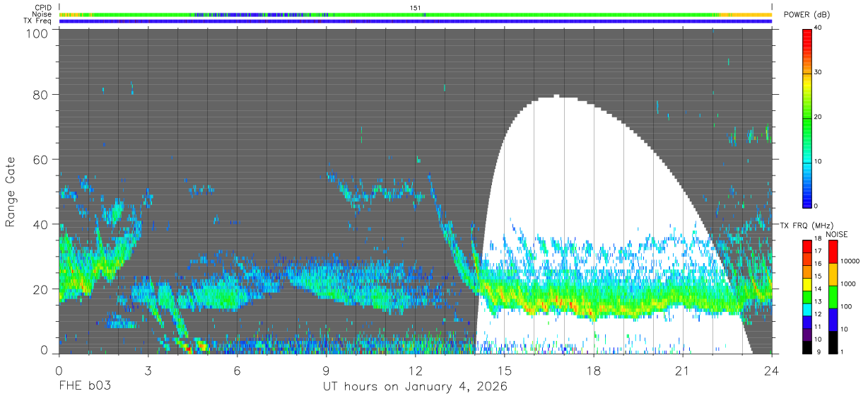Click the TX frequency strip above the plot
The width and height of the screenshot is (868, 401).
pyautogui.click(x=415, y=21)
